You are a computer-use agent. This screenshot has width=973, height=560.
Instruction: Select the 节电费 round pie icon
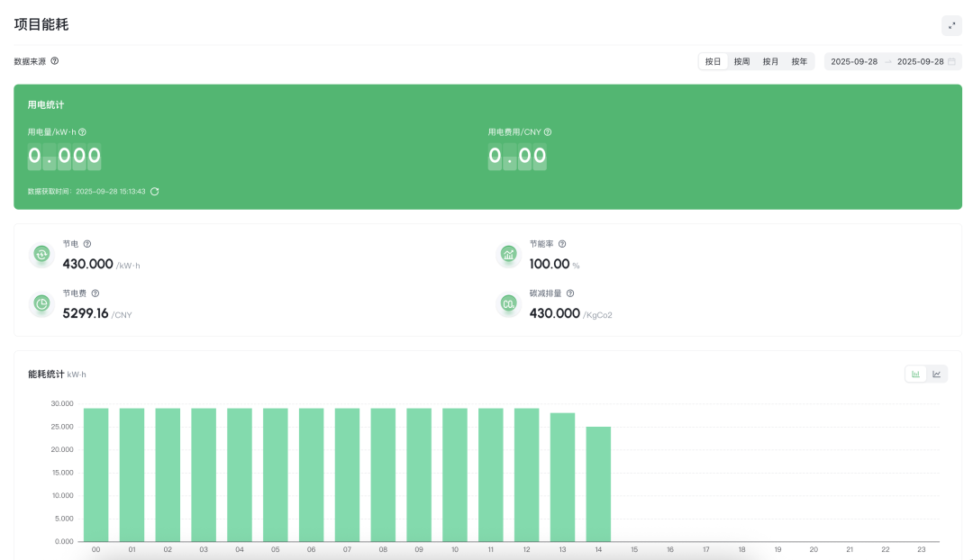(41, 304)
